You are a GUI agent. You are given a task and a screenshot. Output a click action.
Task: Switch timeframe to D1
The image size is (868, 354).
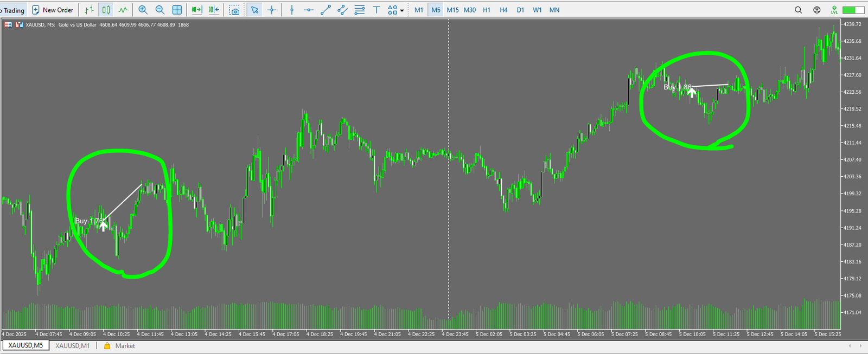coord(520,10)
